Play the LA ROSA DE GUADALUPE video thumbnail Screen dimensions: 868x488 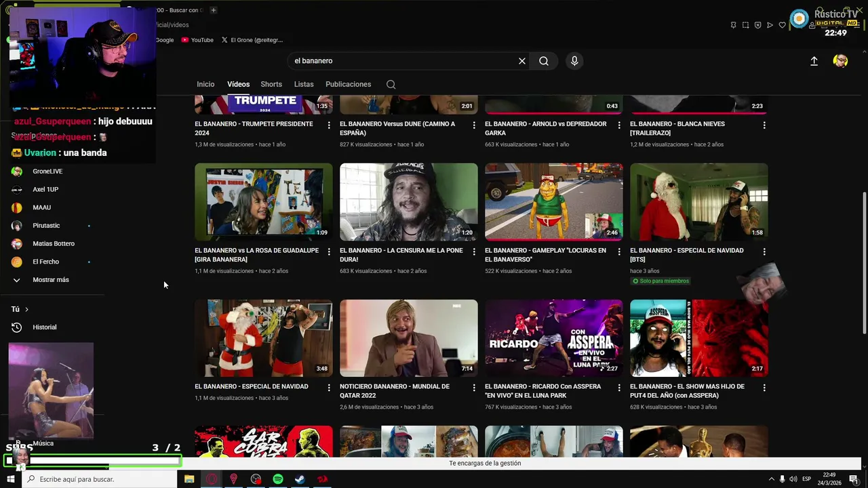click(x=264, y=202)
